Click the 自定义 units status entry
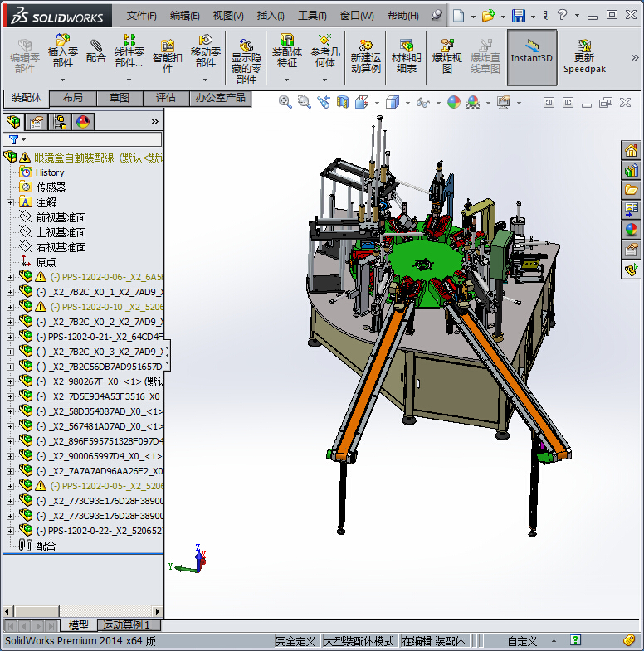The width and height of the screenshot is (644, 651). pyautogui.click(x=523, y=641)
